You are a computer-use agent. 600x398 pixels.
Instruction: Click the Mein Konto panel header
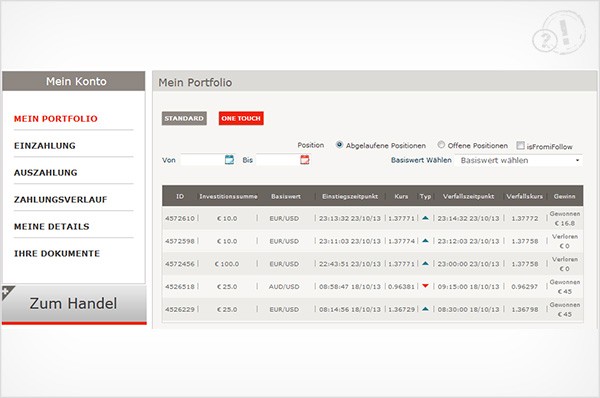(x=73, y=81)
